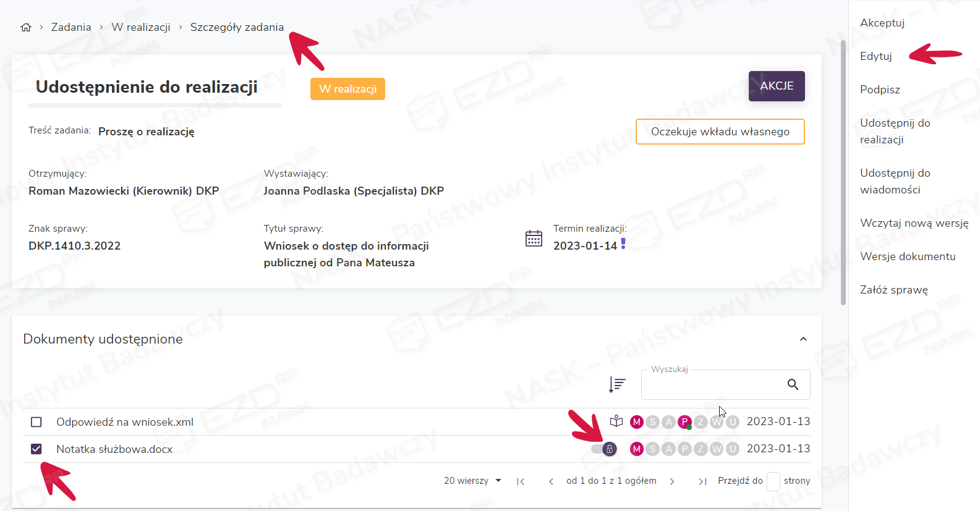This screenshot has width=980, height=511.
Task: Click the magenta P status badge with green dot
Action: (x=684, y=422)
